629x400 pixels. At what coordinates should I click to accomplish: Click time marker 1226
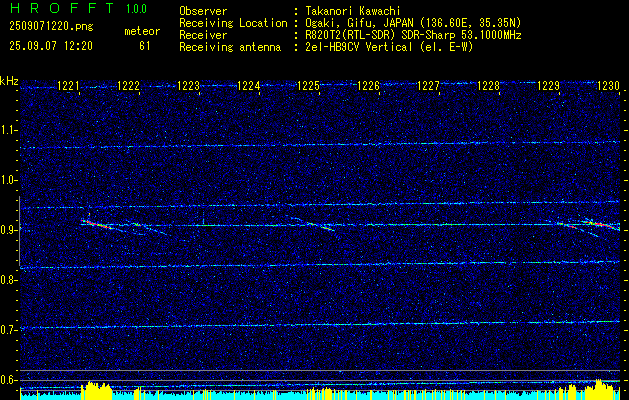pos(368,86)
